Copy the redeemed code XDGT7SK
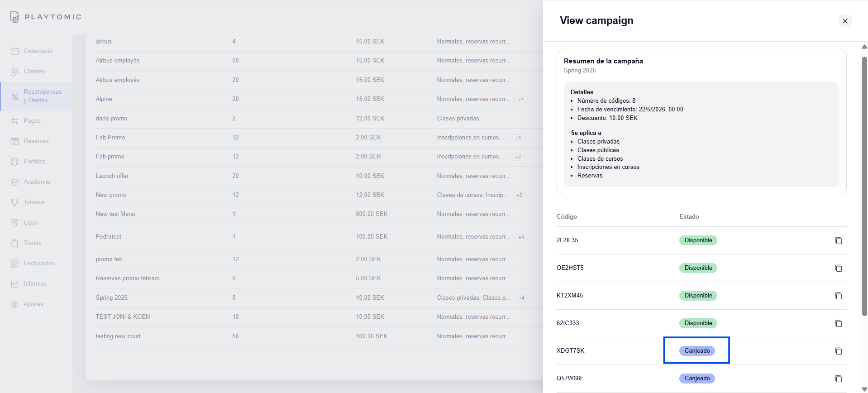 coord(838,351)
